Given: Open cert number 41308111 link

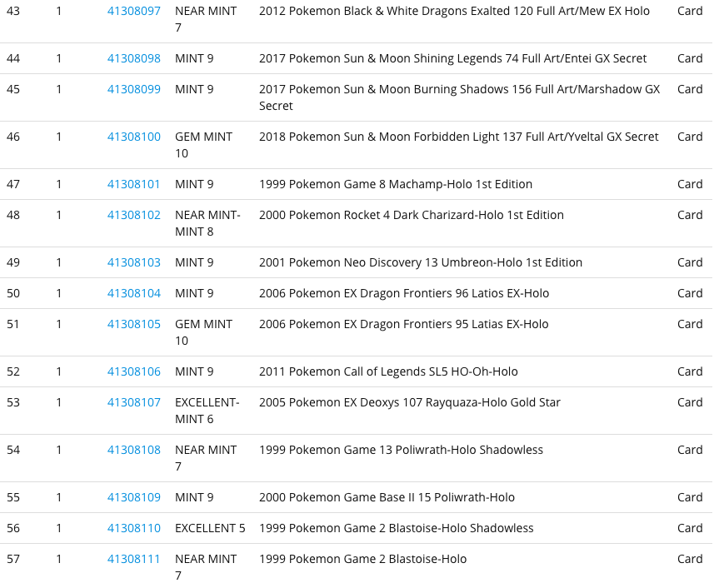Looking at the screenshot, I should pos(134,559).
